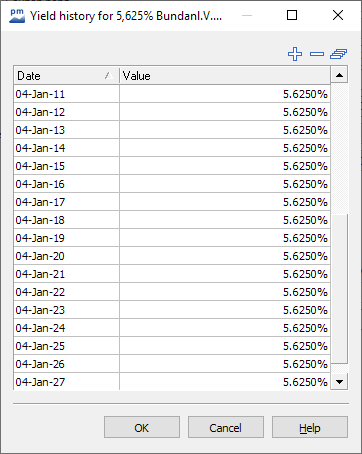Click the scrollbar up arrow

(339, 75)
